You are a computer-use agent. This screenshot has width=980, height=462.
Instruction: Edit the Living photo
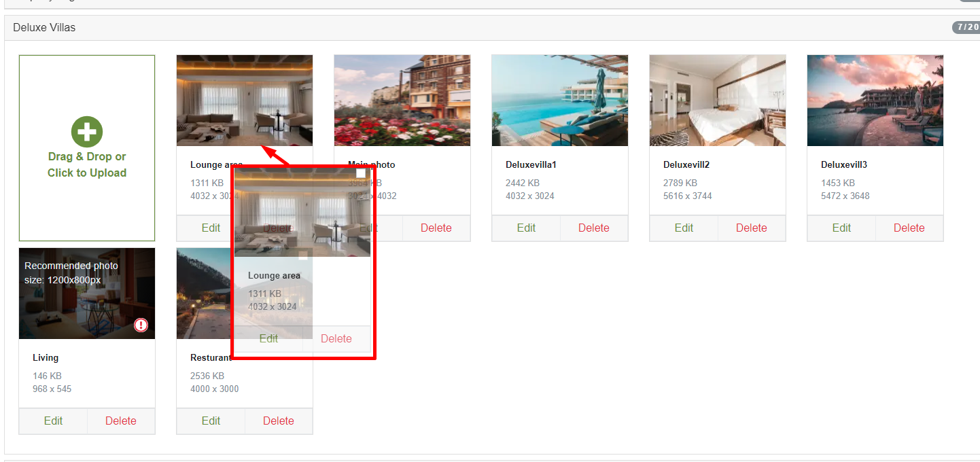point(53,421)
